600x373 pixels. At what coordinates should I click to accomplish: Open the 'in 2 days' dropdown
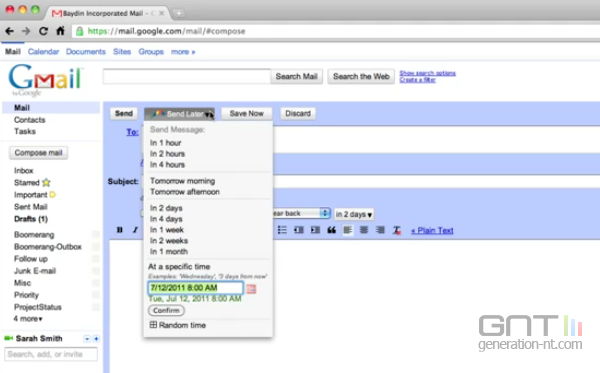pos(354,214)
